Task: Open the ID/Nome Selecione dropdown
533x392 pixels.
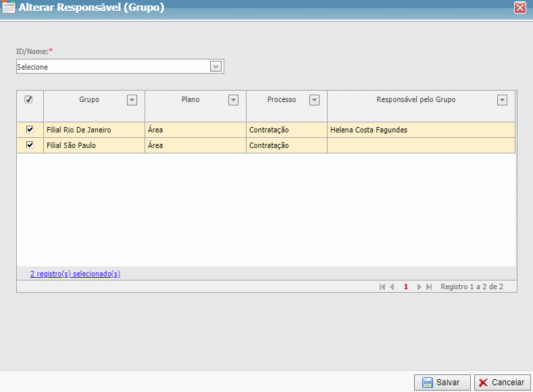Action: [x=215, y=66]
